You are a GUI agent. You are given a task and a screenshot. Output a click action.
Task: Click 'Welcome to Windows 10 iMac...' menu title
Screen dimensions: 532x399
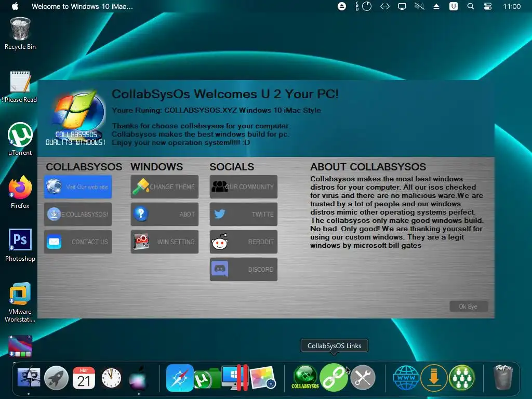click(82, 6)
